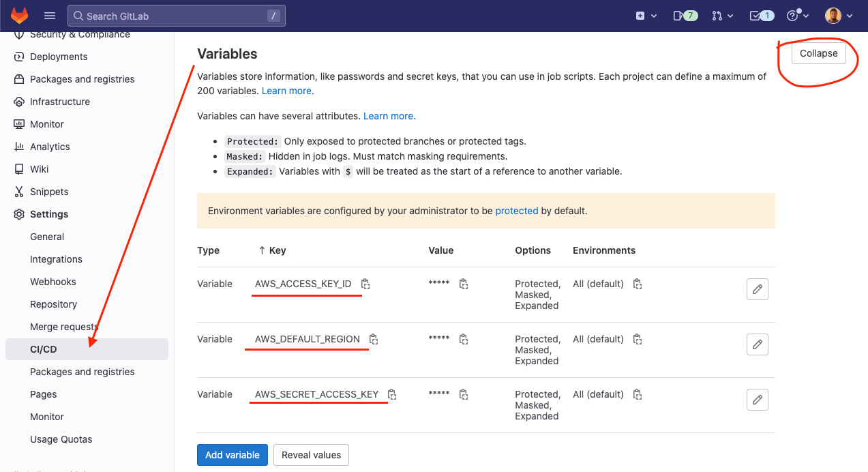Click the GitLab fox logo
The image size is (868, 472).
coord(19,16)
